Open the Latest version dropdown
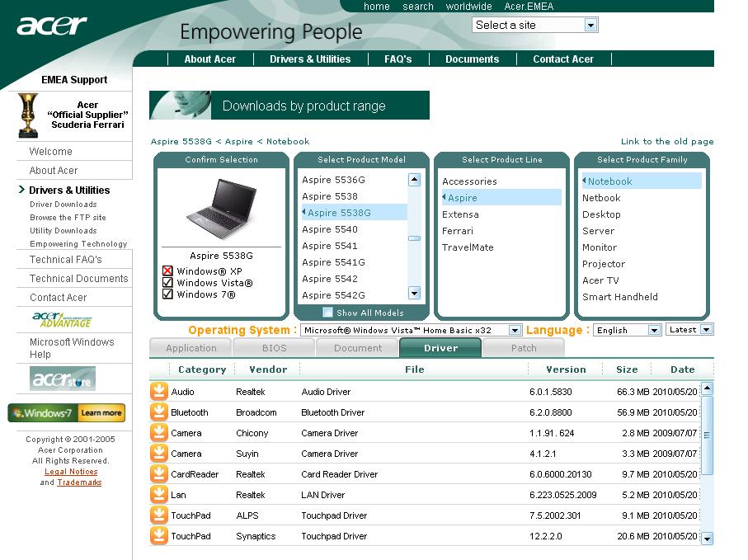The height and width of the screenshot is (560, 748). pyautogui.click(x=689, y=330)
